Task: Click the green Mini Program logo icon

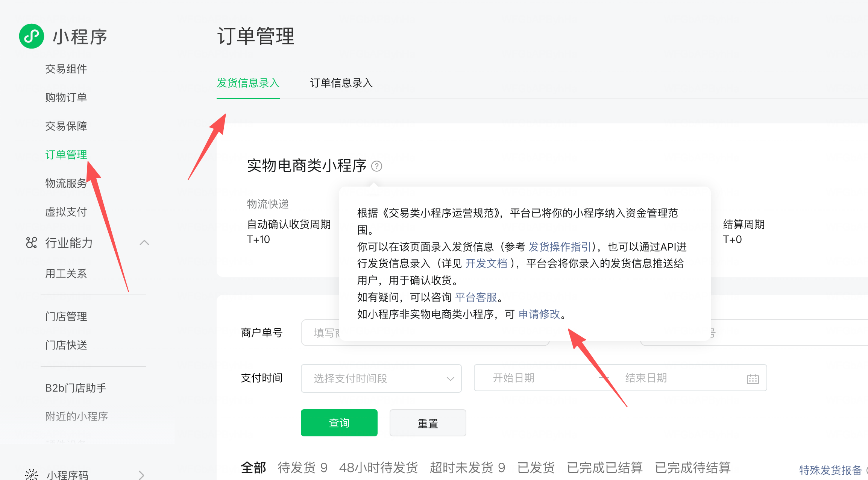Action: pyautogui.click(x=32, y=36)
